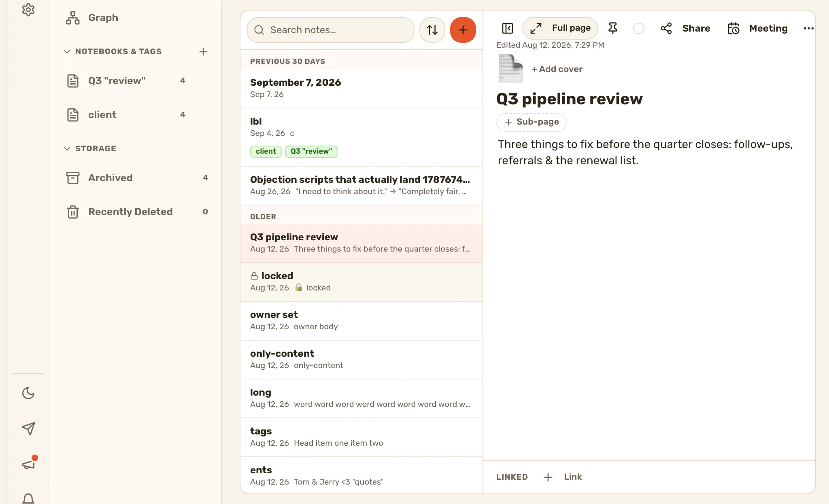The image size is (829, 504).
Task: Collapse the note list panel icon
Action: point(507,28)
